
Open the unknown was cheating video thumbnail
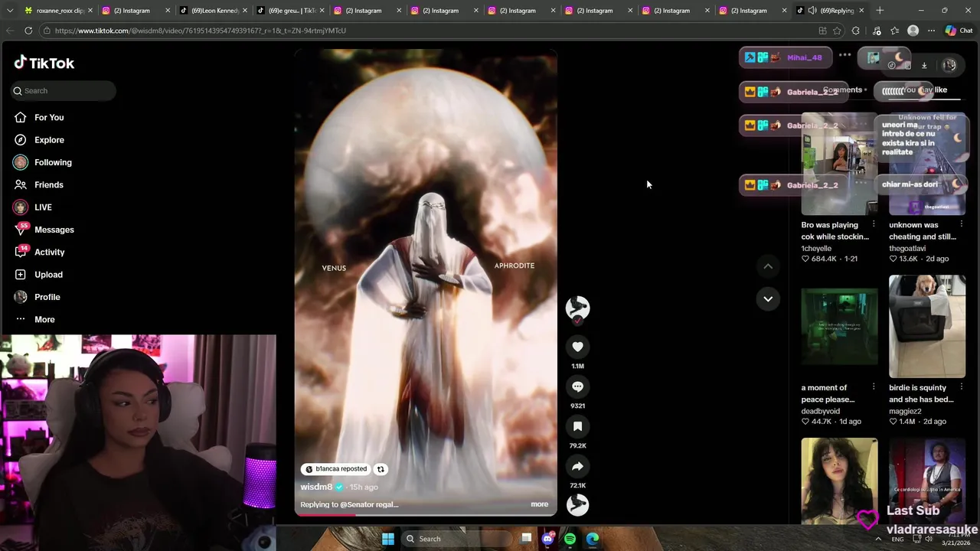click(x=927, y=164)
